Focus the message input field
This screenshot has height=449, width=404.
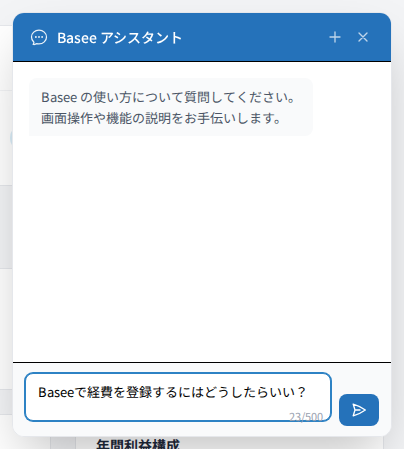178,397
